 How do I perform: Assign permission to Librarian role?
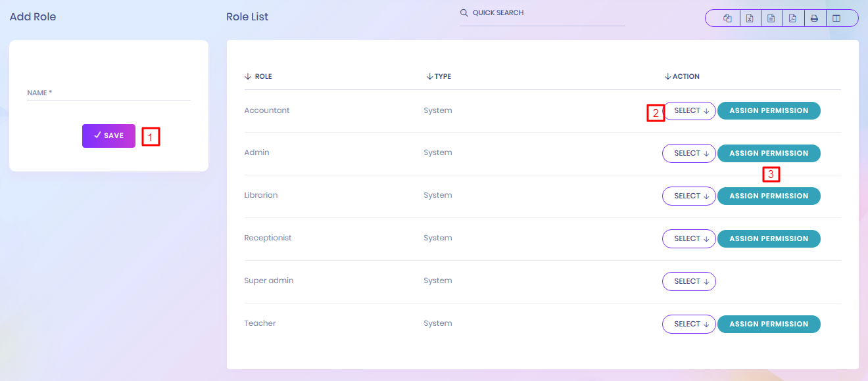[x=768, y=196]
